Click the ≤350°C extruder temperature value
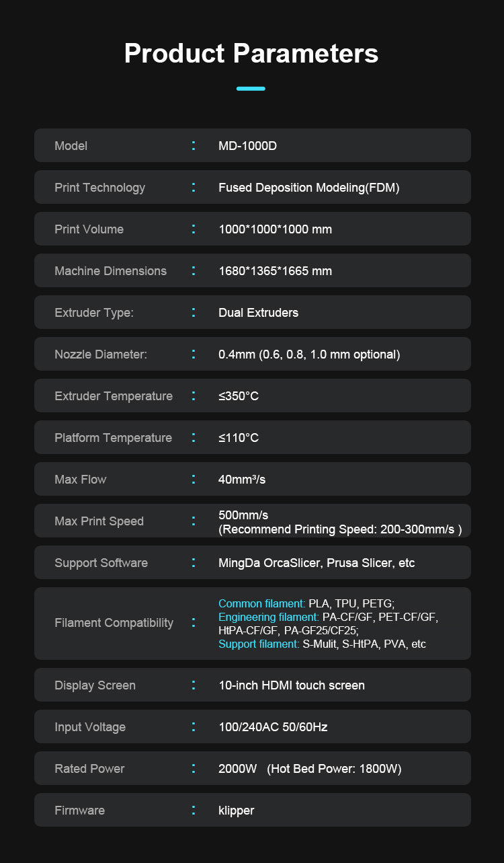The width and height of the screenshot is (504, 863). pyautogui.click(x=239, y=396)
